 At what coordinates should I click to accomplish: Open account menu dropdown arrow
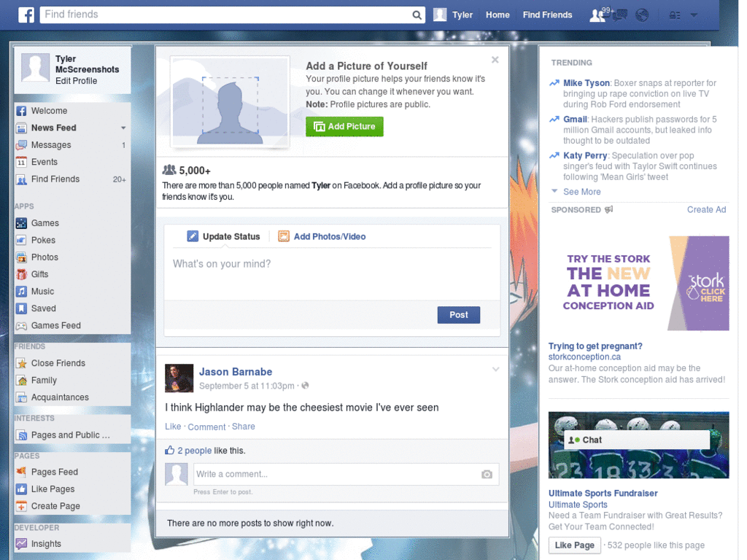coord(694,15)
